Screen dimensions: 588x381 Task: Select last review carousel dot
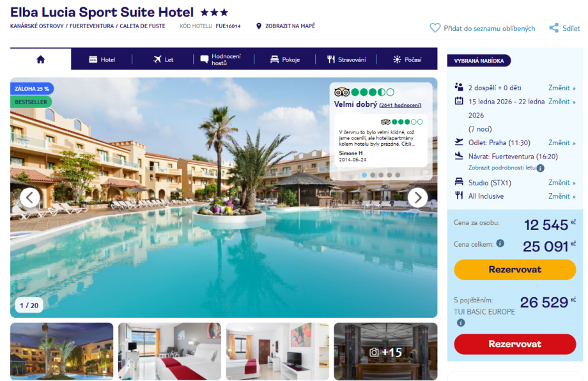coord(398,175)
